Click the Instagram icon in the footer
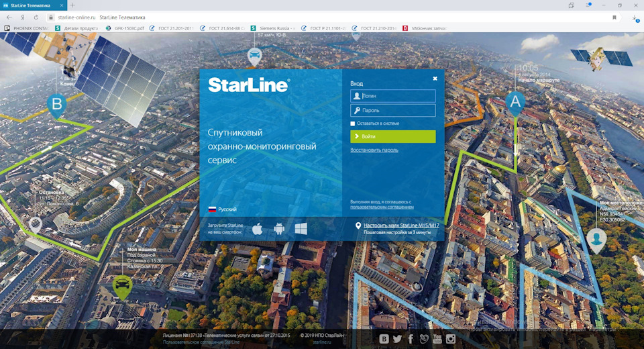This screenshot has height=349, width=644. point(451,339)
